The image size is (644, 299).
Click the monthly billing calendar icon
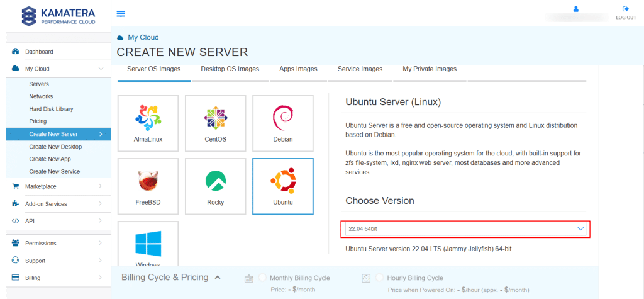249,278
